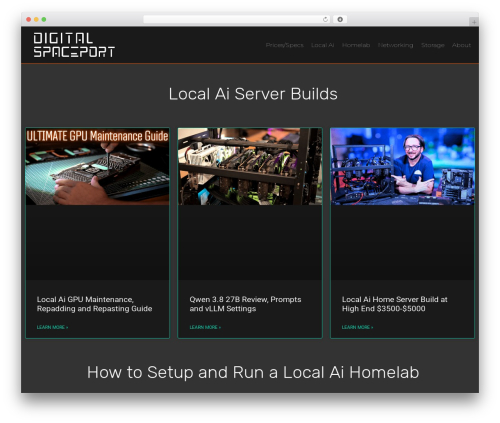Click the Local Ai Server Builds heading
Viewport: 500px width, 423px height.
coord(253,94)
